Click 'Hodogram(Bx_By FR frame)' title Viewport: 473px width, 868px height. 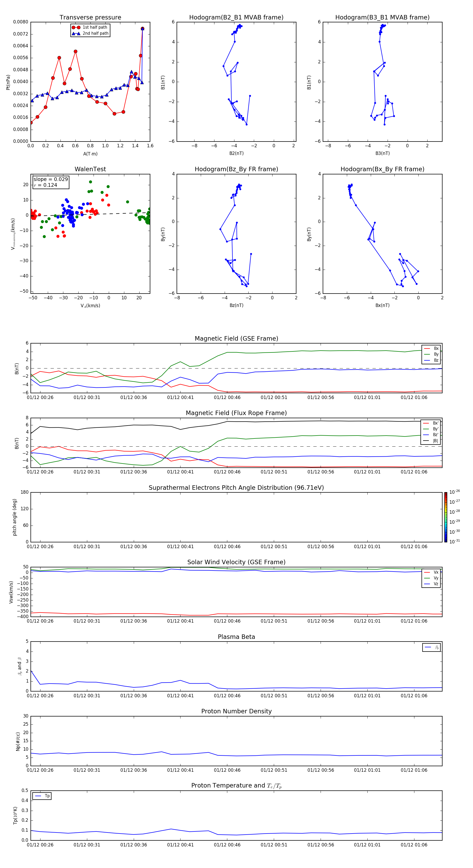tap(382, 169)
